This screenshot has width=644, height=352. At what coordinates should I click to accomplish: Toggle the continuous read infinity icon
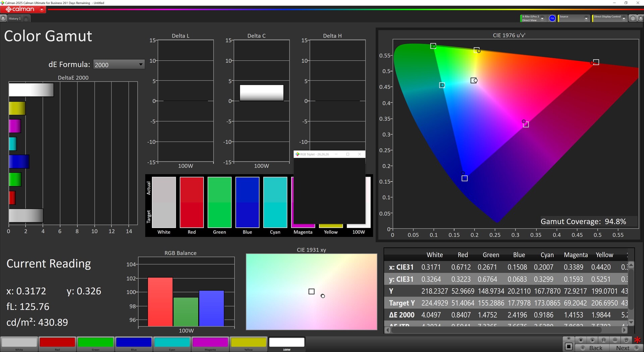(x=615, y=340)
